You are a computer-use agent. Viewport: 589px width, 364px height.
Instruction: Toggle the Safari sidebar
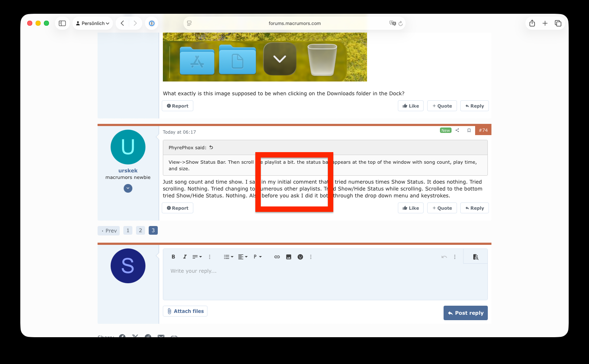(x=62, y=23)
